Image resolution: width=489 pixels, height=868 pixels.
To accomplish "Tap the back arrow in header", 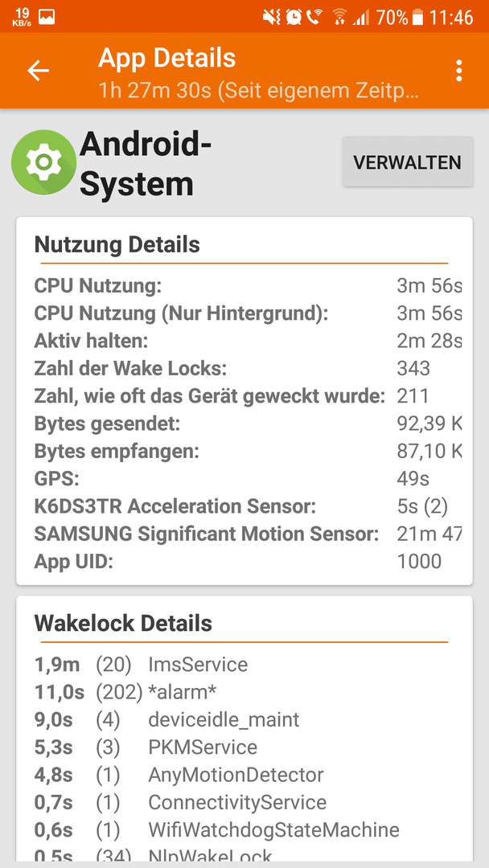I will tap(39, 71).
